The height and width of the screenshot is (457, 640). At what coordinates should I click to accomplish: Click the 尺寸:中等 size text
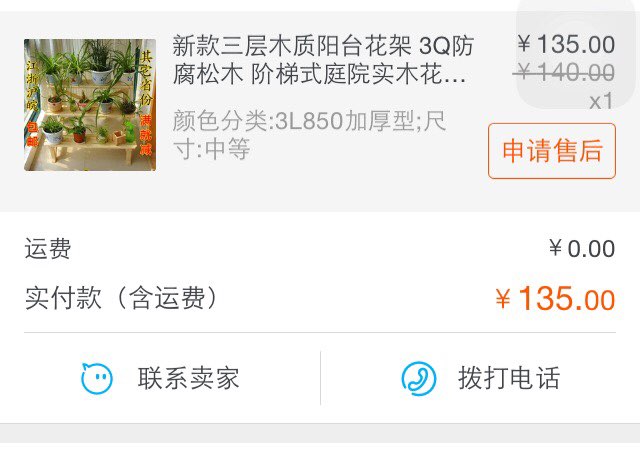[211, 149]
